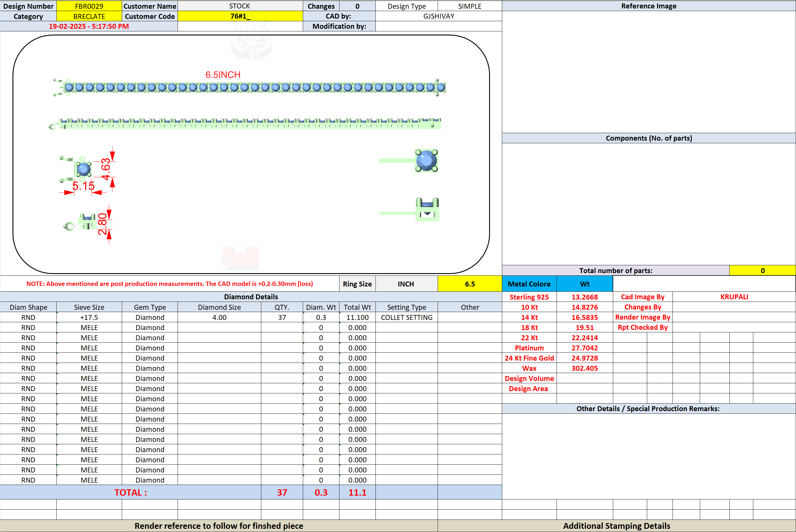Click Other Details / Special Production Remarks header
This screenshot has width=796, height=532.
649,409
